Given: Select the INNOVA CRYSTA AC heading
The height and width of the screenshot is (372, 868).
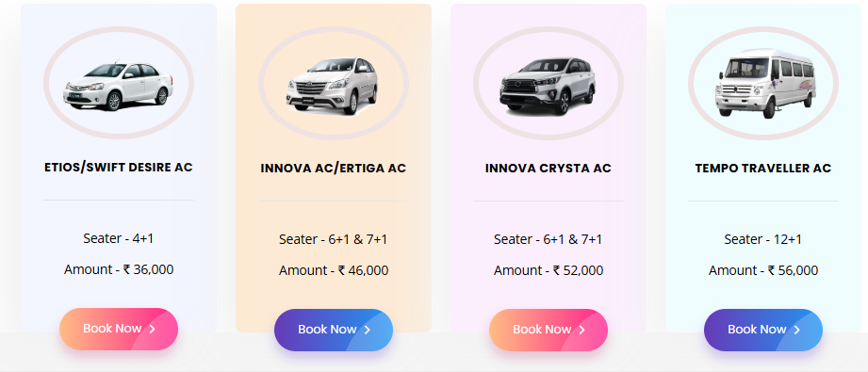Looking at the screenshot, I should click(x=548, y=169).
